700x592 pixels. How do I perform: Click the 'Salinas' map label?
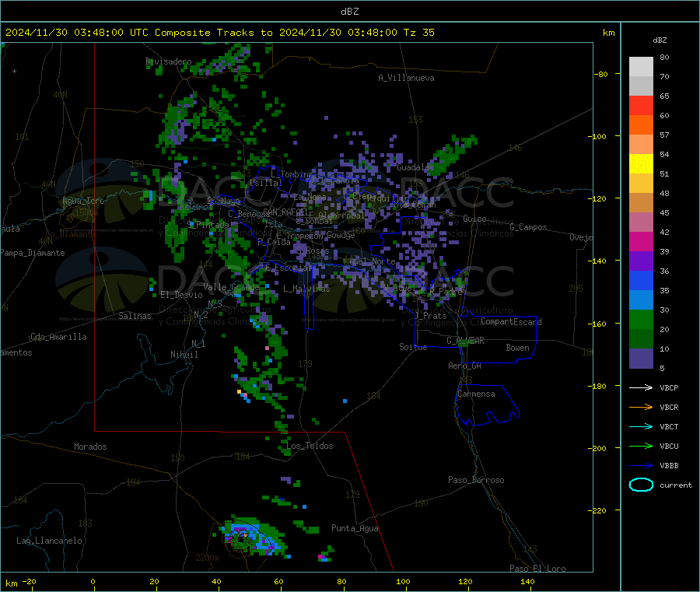click(135, 316)
